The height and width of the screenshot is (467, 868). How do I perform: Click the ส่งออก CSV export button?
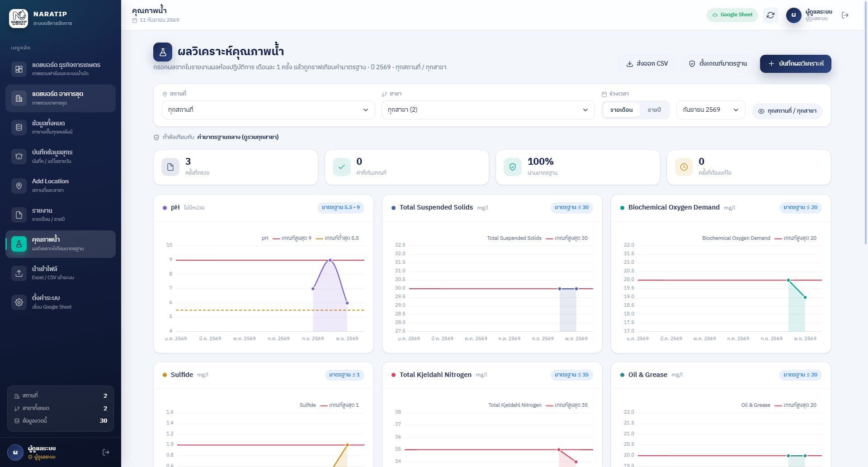click(x=647, y=64)
